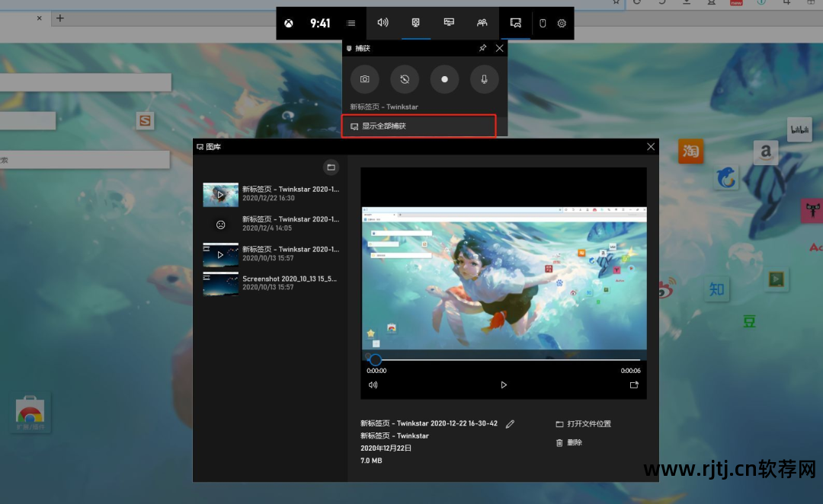Screen dimensions: 823x504
Task: Pin the 捕获 capture widget
Action: click(x=482, y=48)
